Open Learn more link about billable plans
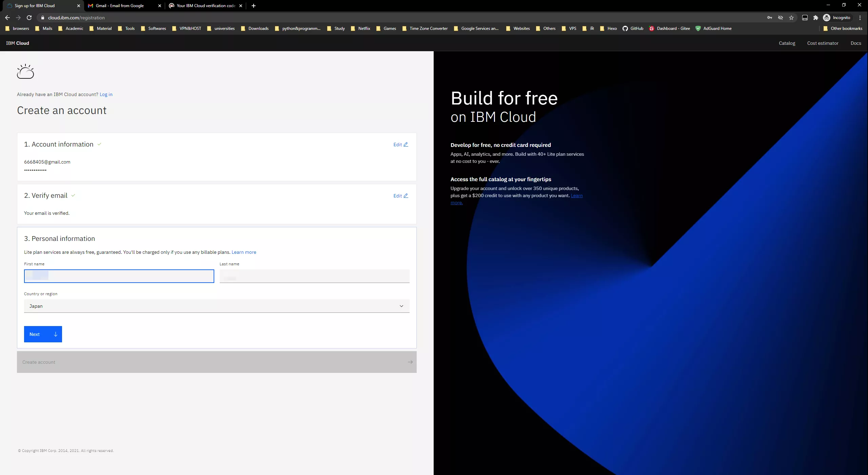Screen dimensions: 868x475 (x=244, y=252)
